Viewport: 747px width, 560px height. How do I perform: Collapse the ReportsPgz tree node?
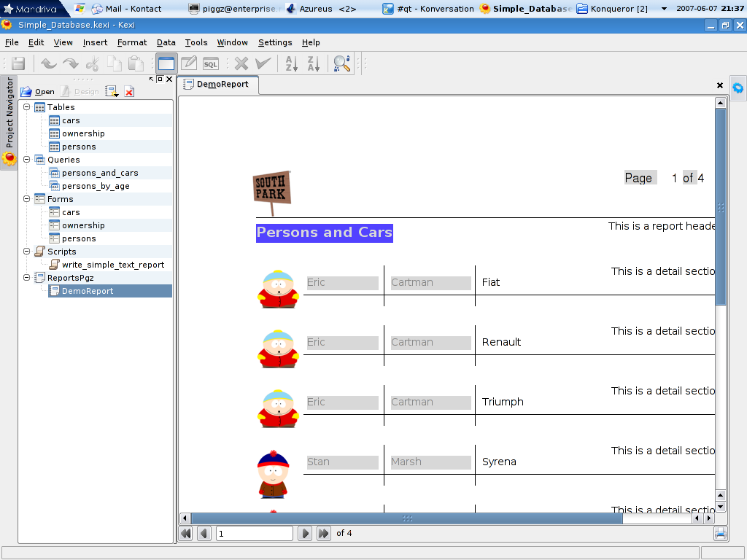27,278
